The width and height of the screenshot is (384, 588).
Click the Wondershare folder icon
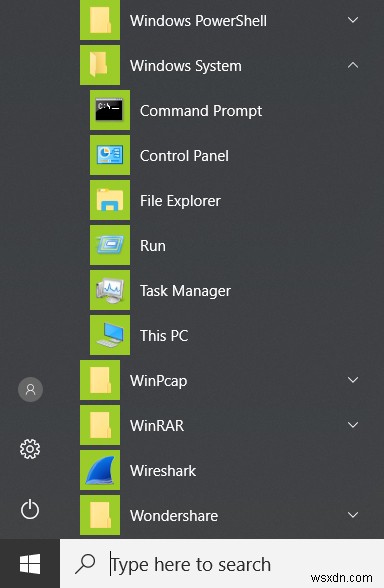(x=100, y=515)
